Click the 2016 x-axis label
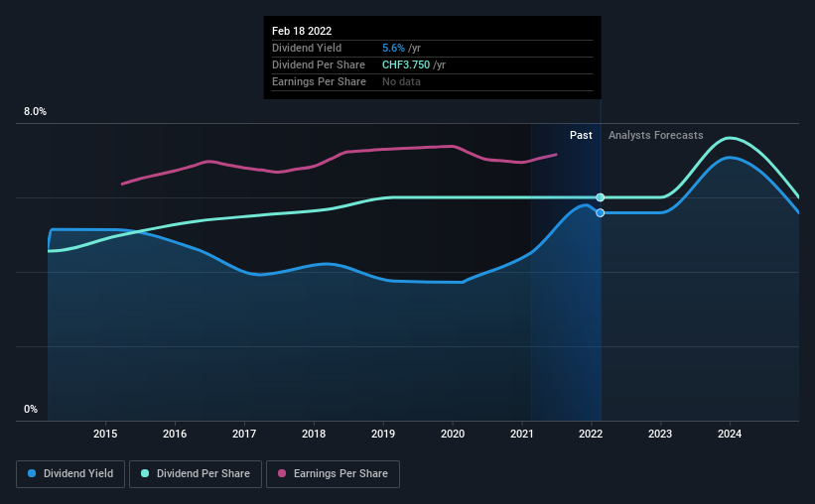815x504 pixels. coord(175,434)
